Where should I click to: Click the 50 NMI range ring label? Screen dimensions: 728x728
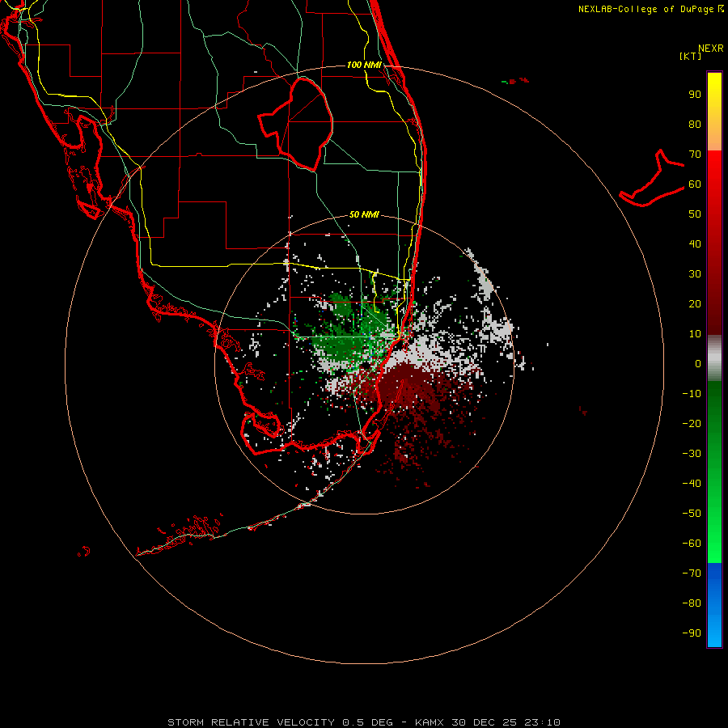pos(364,214)
